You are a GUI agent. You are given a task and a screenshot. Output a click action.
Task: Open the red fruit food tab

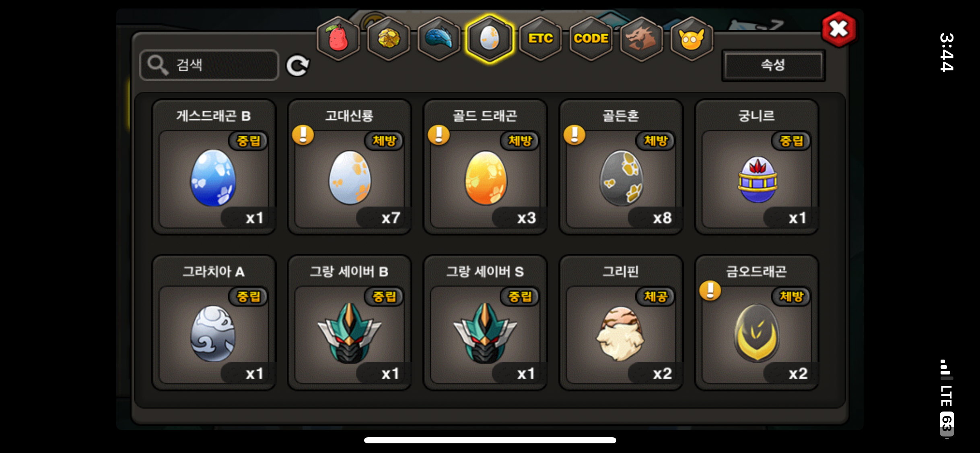[x=338, y=39]
